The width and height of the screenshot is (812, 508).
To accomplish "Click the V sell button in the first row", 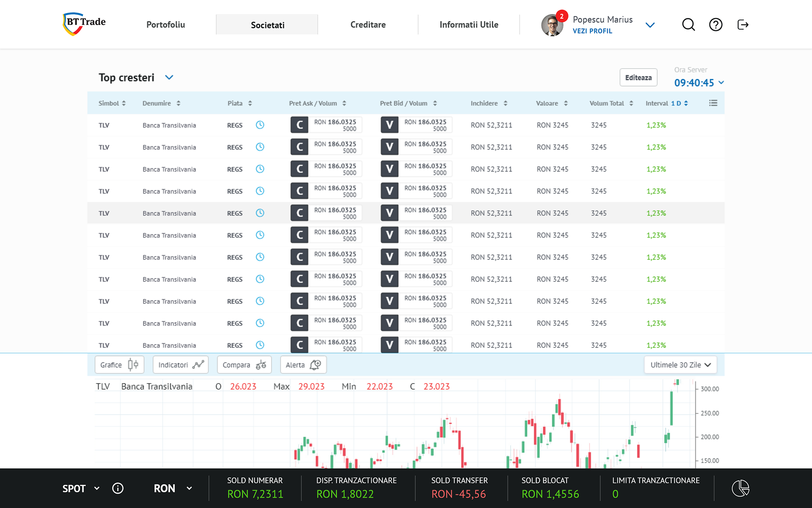I will point(390,125).
